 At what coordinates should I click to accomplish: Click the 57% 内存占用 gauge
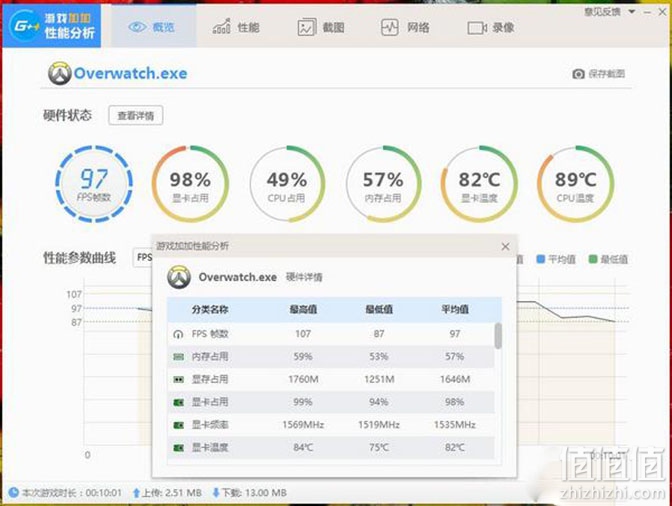pyautogui.click(x=383, y=184)
